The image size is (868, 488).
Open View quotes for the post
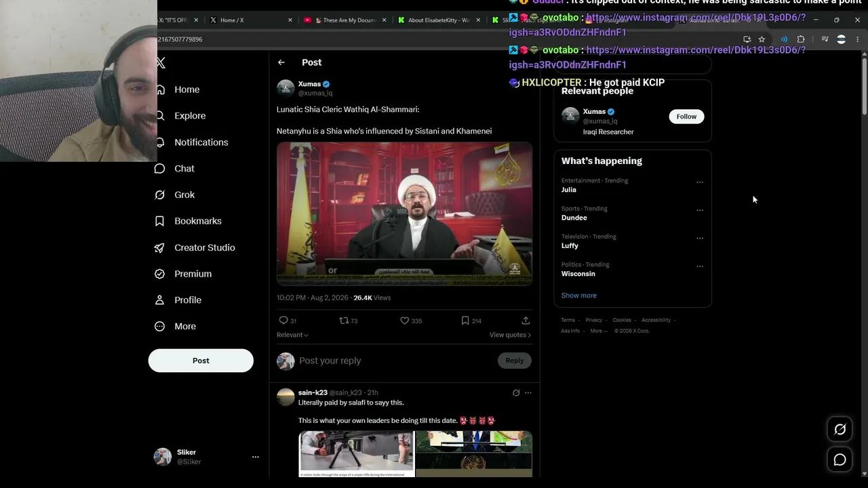pyautogui.click(x=510, y=335)
